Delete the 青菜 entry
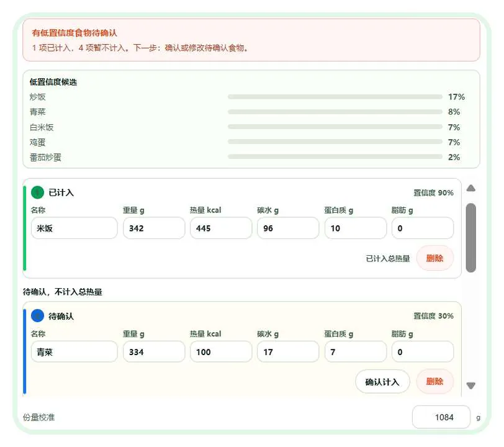The image size is (504, 447). click(x=434, y=382)
